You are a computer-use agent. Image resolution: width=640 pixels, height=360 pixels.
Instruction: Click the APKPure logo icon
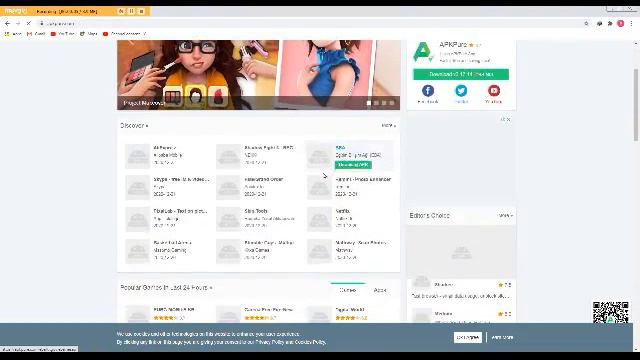click(423, 52)
